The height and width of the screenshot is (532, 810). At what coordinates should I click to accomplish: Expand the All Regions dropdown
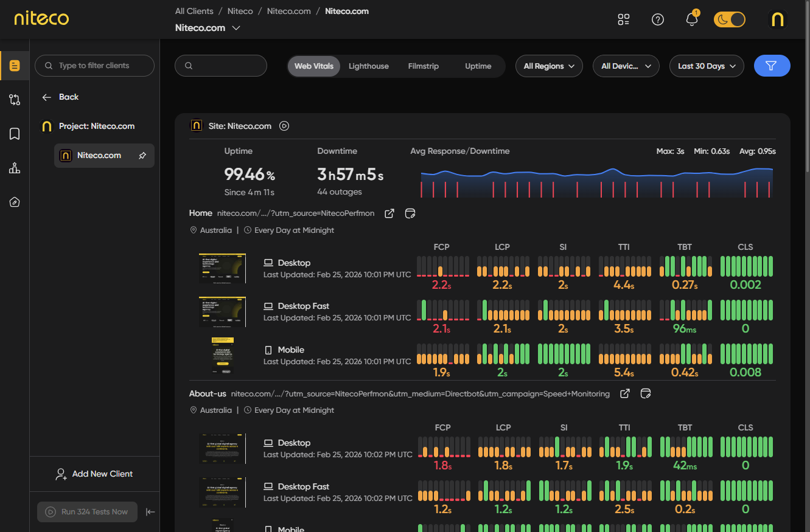[549, 66]
